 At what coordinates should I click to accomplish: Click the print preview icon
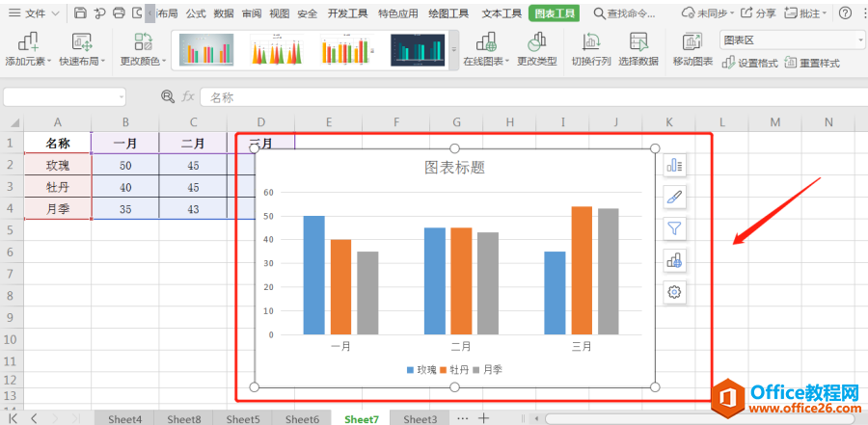click(137, 13)
